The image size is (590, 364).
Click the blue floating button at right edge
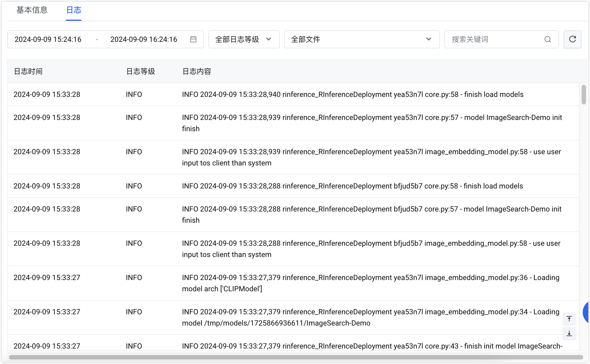pyautogui.click(x=586, y=312)
